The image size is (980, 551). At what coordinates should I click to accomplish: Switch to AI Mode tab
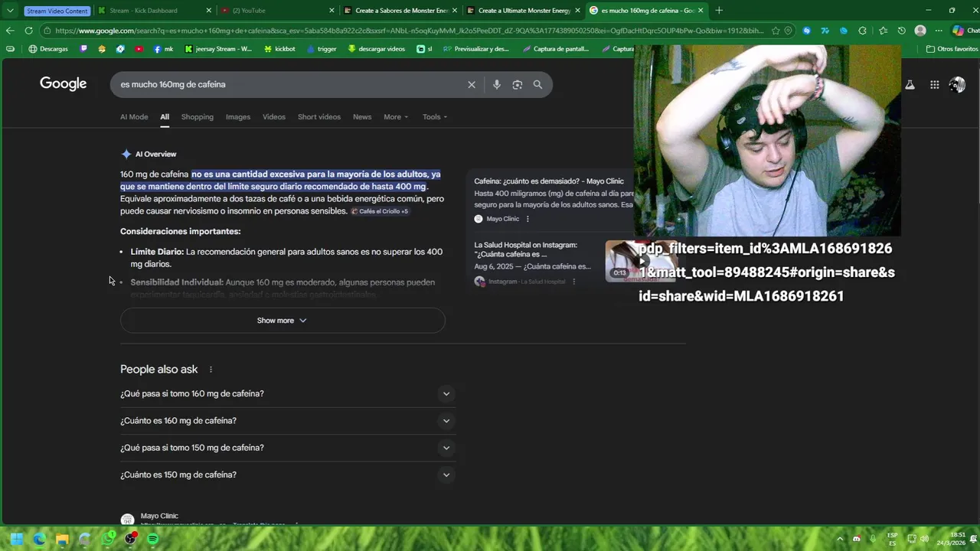134,117
